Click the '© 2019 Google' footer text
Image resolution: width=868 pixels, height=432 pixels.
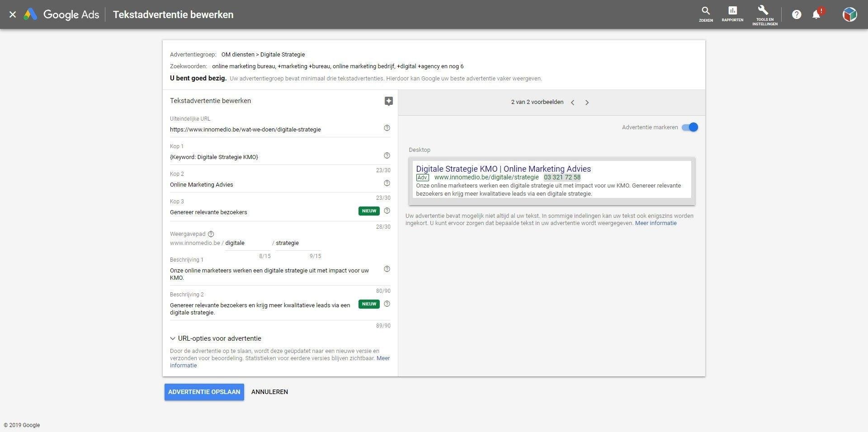coord(22,425)
